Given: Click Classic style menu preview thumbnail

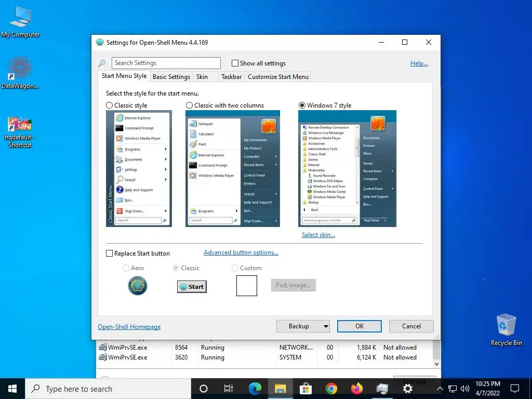Looking at the screenshot, I should pos(139,169).
